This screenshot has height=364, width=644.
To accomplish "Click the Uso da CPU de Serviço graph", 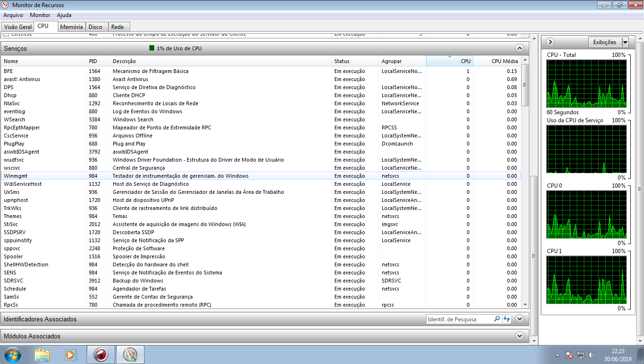I will 586,149.
